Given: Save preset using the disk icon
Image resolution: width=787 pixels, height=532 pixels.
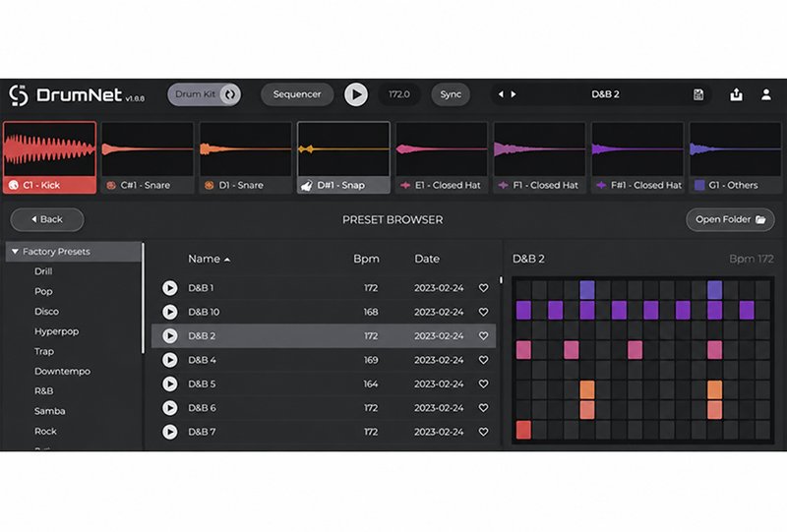Looking at the screenshot, I should 698,94.
